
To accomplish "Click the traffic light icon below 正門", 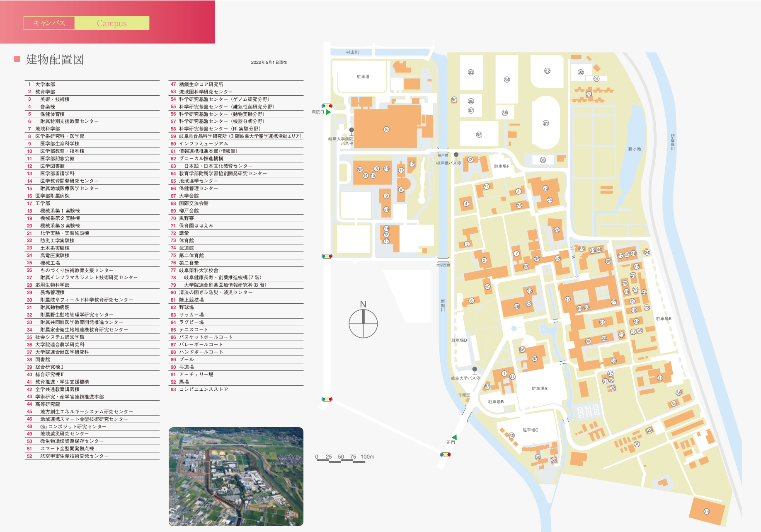I will [x=446, y=455].
